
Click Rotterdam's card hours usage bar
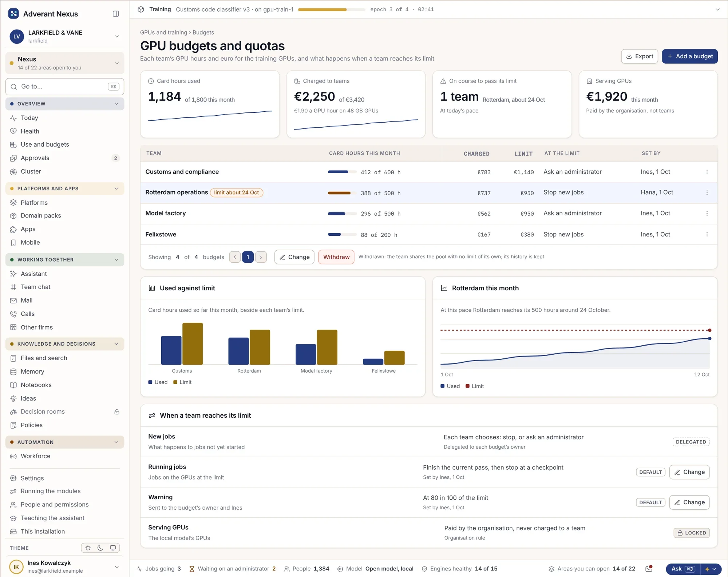click(x=342, y=193)
